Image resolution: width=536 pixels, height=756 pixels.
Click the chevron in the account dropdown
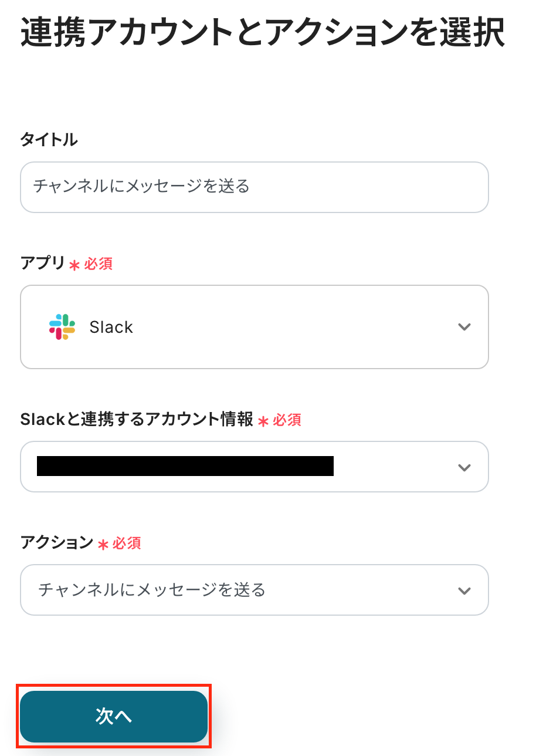(x=464, y=467)
